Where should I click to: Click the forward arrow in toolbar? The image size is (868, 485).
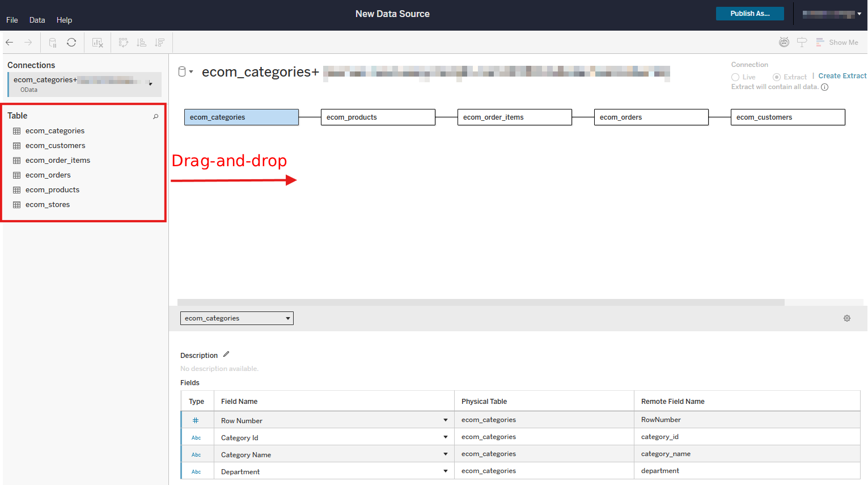coord(28,43)
